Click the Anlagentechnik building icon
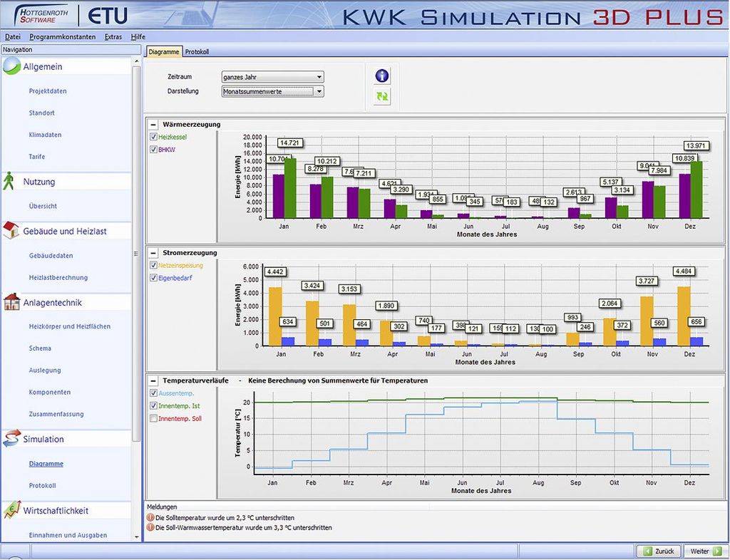730x560 pixels. point(11,302)
